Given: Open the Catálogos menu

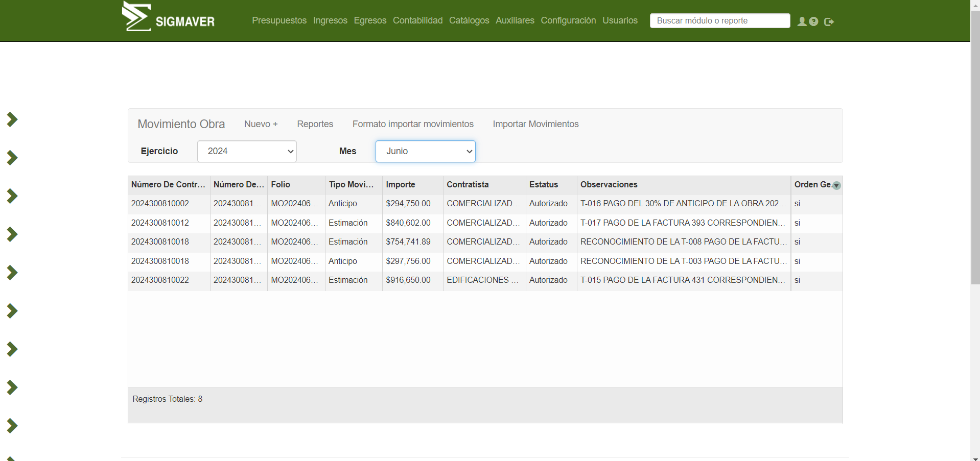Looking at the screenshot, I should coord(469,20).
